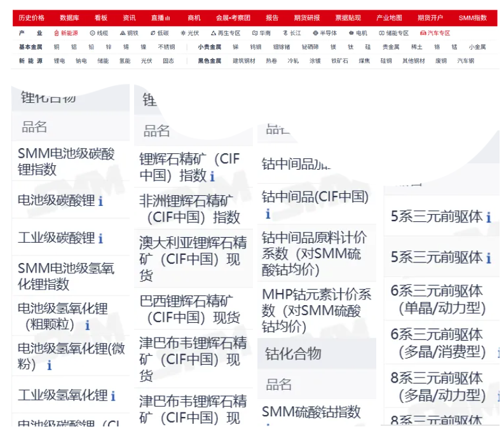Viewport: 504px width, 429px height.
Task: Go to 汽车专区 with car icon
Action: click(x=435, y=33)
